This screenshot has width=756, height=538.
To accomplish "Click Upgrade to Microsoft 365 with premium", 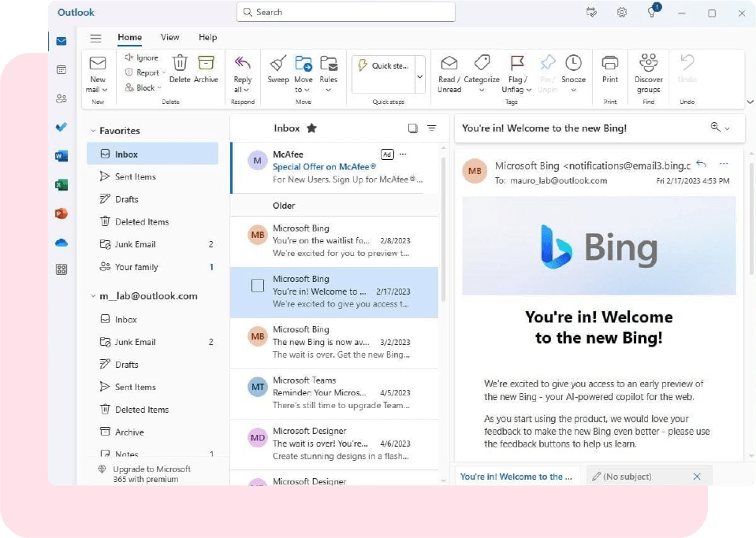I will coord(151,473).
